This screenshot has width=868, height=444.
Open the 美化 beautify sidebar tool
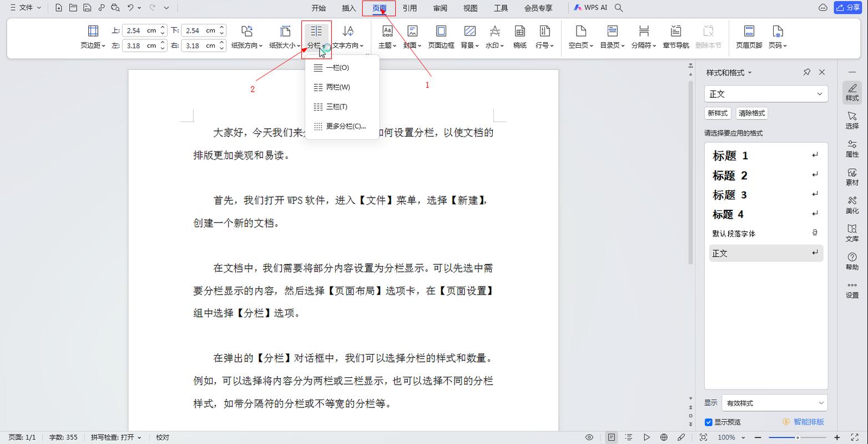pos(852,205)
